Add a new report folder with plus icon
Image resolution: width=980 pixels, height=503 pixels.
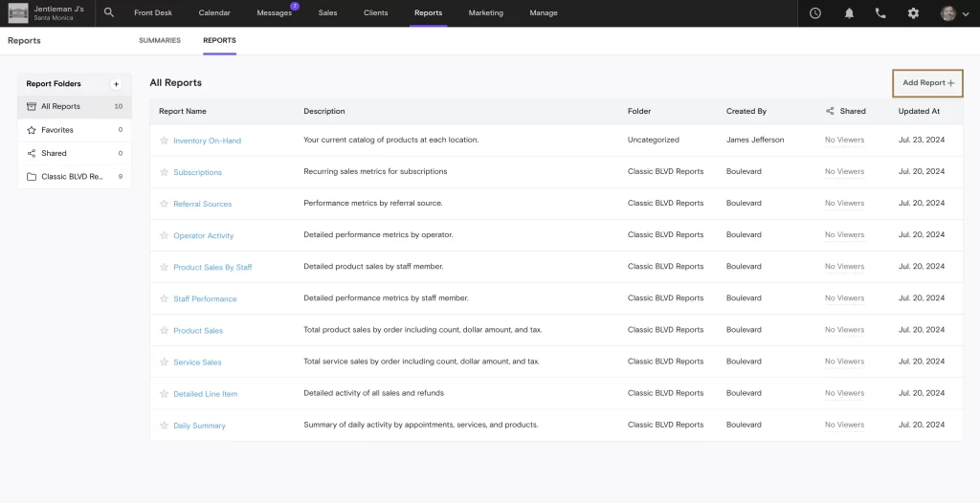click(x=117, y=84)
